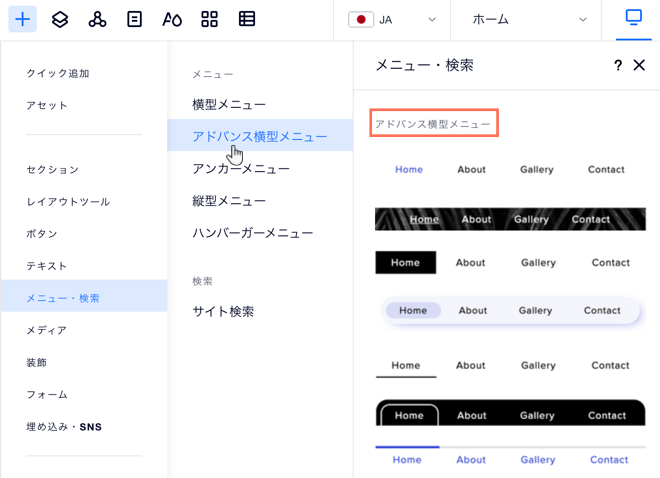Click the メニュー group label
This screenshot has height=478, width=660.
tap(213, 74)
